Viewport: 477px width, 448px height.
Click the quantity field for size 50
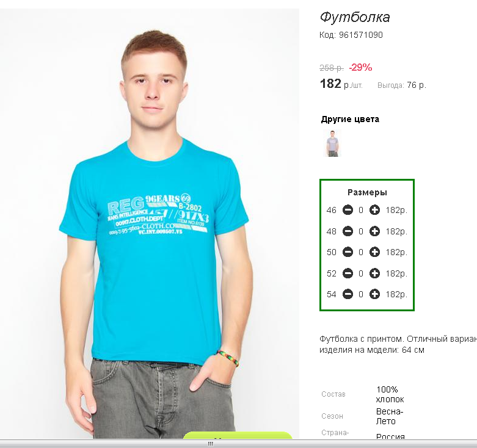(x=361, y=252)
